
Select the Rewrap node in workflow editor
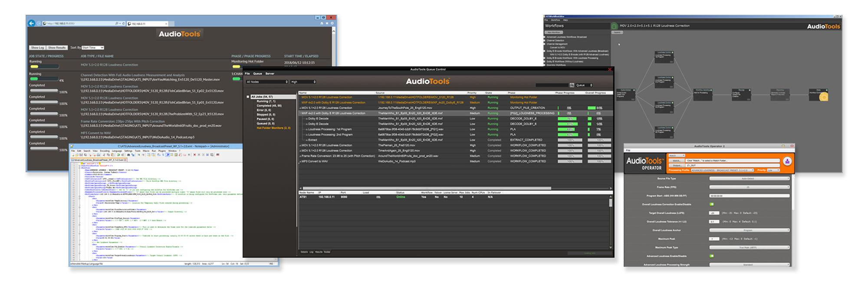tap(741, 94)
